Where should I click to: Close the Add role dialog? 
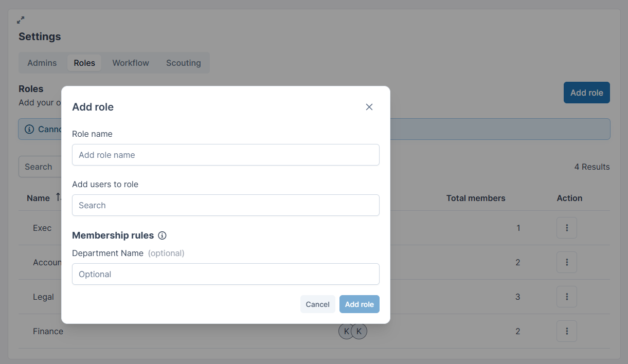pyautogui.click(x=369, y=107)
